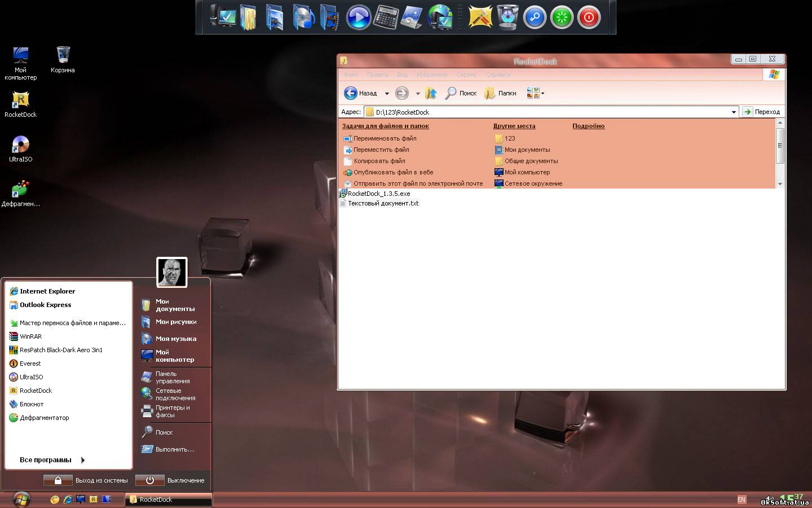Launch Internet Explorer from Start menu
Viewport: 812px width, 508px height.
[42, 291]
